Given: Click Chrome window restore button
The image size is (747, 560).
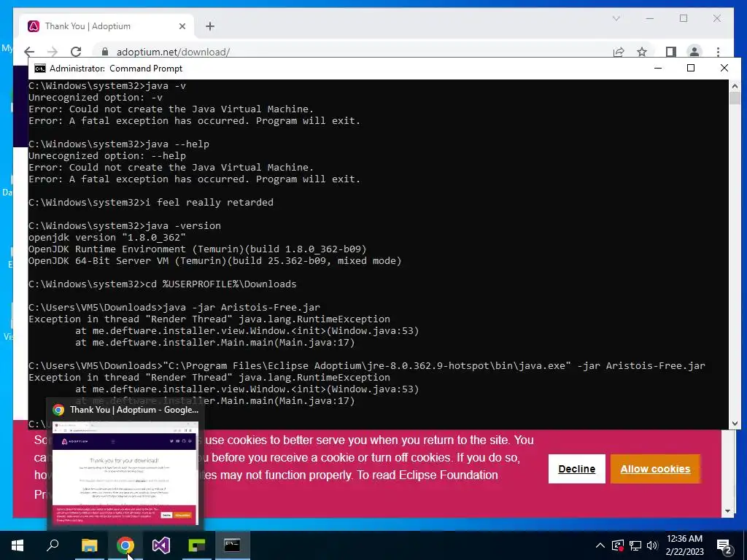Looking at the screenshot, I should [684, 18].
